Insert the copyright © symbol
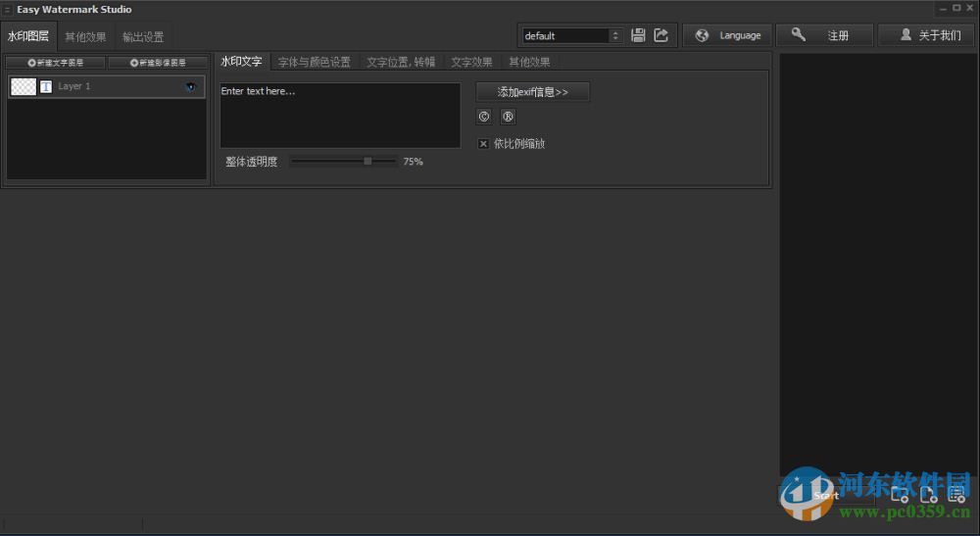This screenshot has height=536, width=980. point(484,117)
